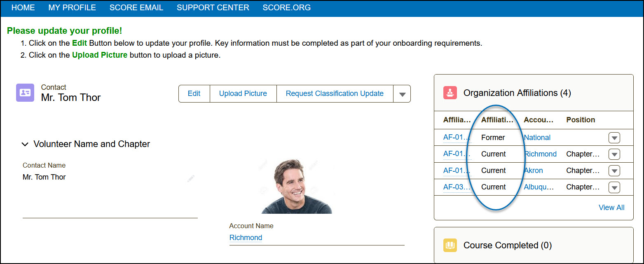Open the National account link in affiliations

pyautogui.click(x=537, y=138)
